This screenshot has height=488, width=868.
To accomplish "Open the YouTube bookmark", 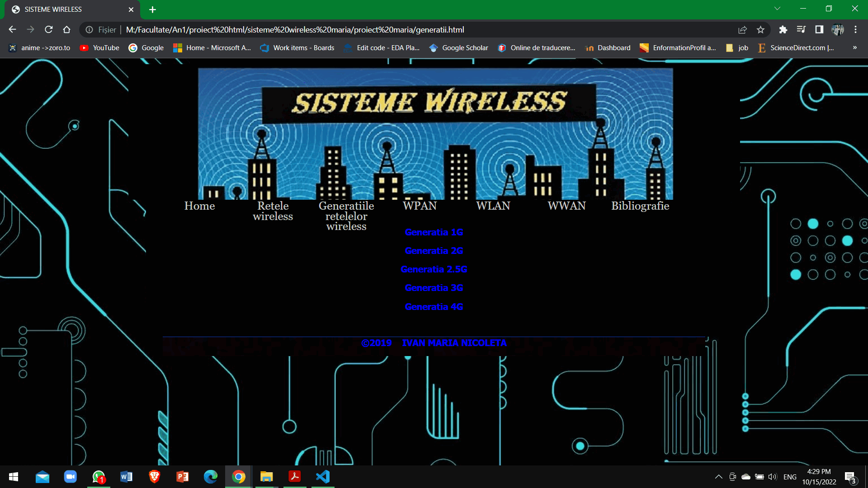I will 99,47.
